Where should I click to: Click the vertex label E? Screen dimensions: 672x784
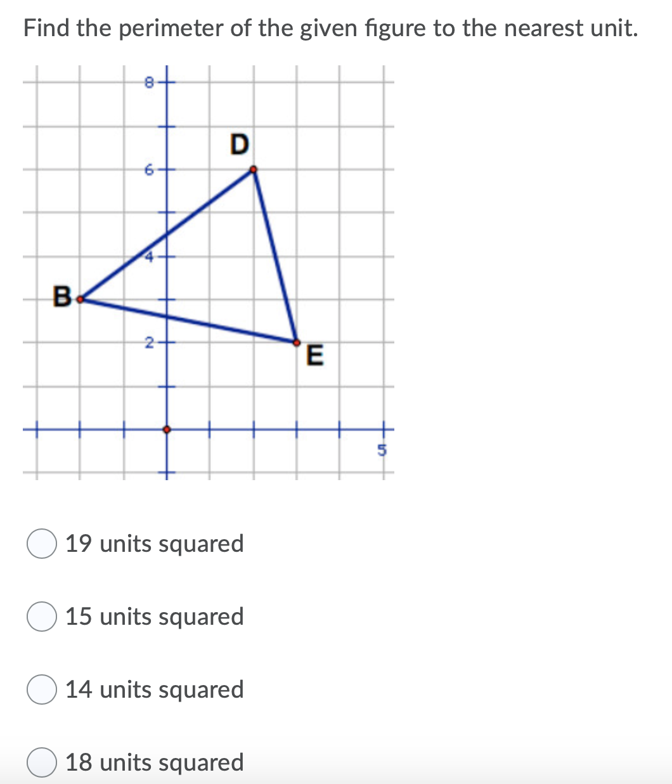[x=314, y=356]
